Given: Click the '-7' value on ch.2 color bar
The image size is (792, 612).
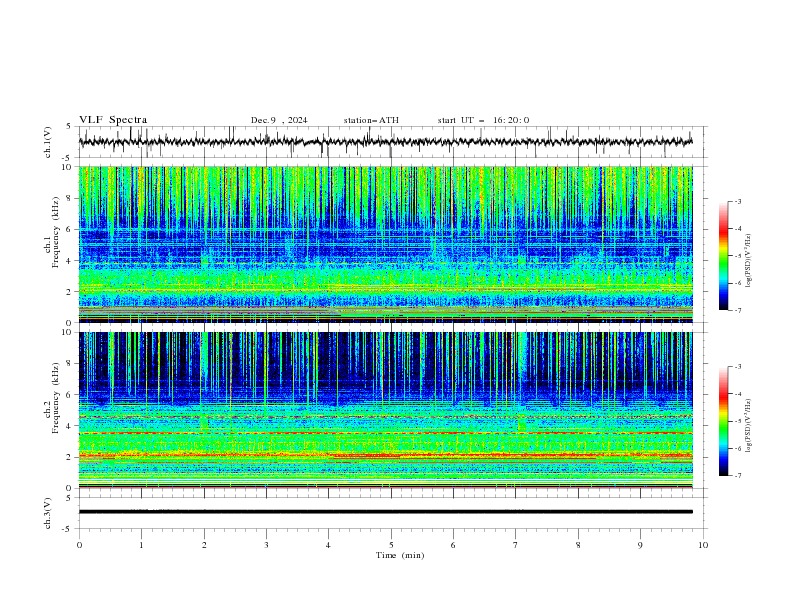Looking at the screenshot, I should (737, 475).
